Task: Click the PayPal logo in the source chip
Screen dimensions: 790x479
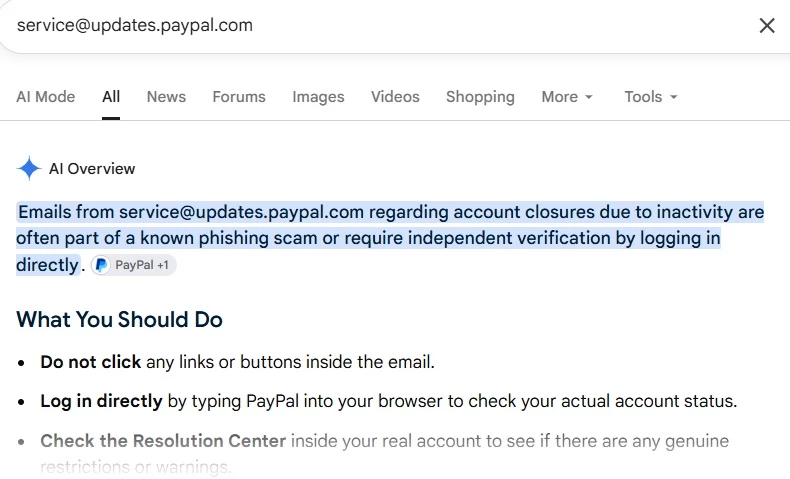Action: 101,265
